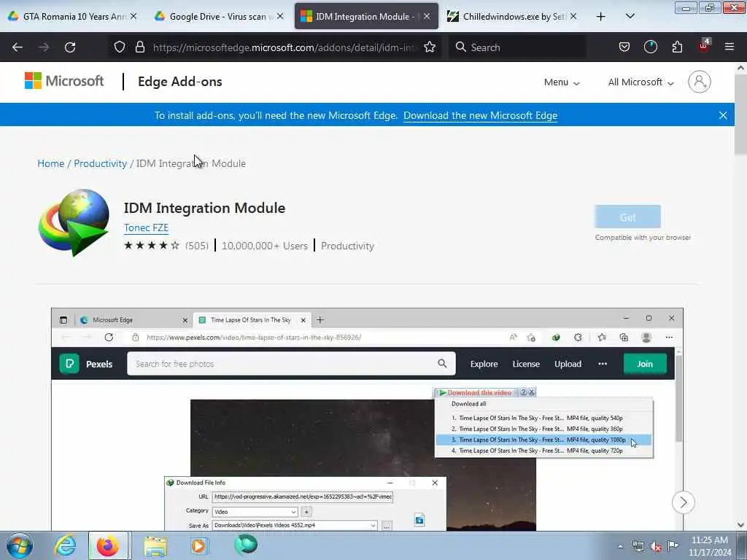Click the star rating (505)
This screenshot has width=747, height=560.
[x=166, y=246]
